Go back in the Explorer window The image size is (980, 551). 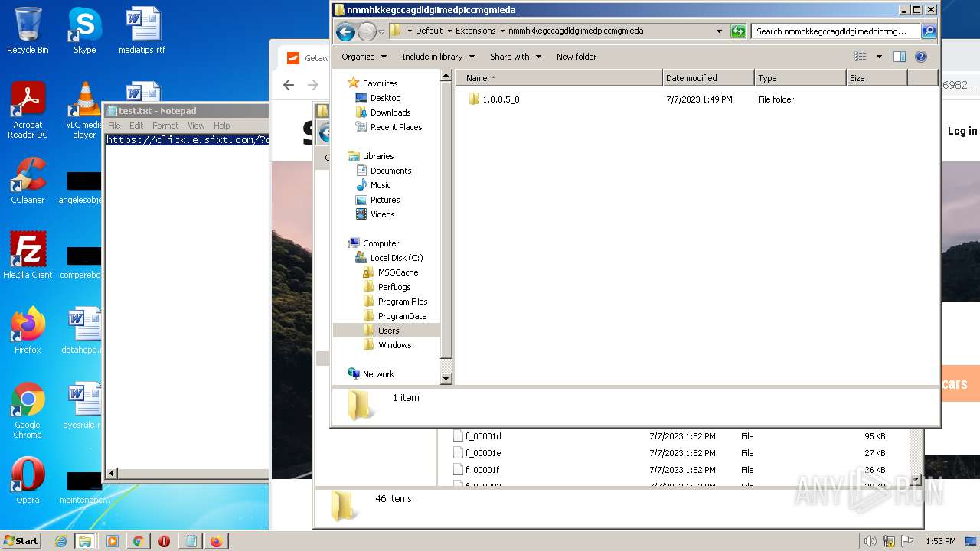coord(345,31)
